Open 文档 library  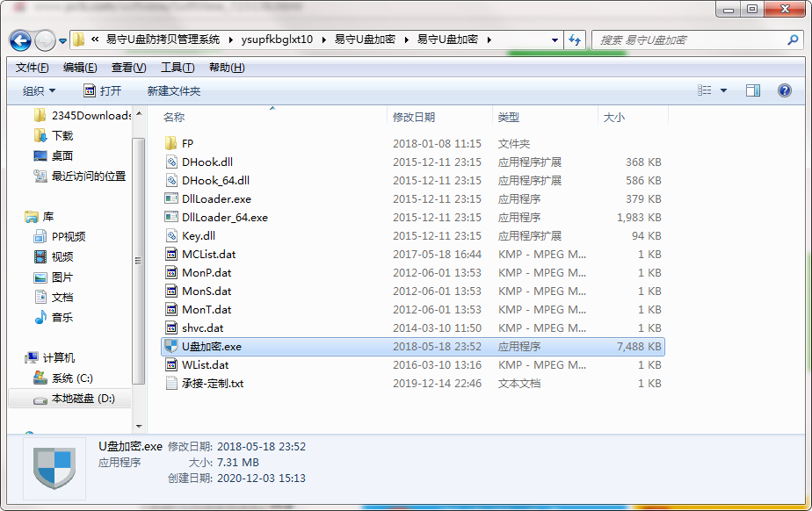pyautogui.click(x=54, y=298)
